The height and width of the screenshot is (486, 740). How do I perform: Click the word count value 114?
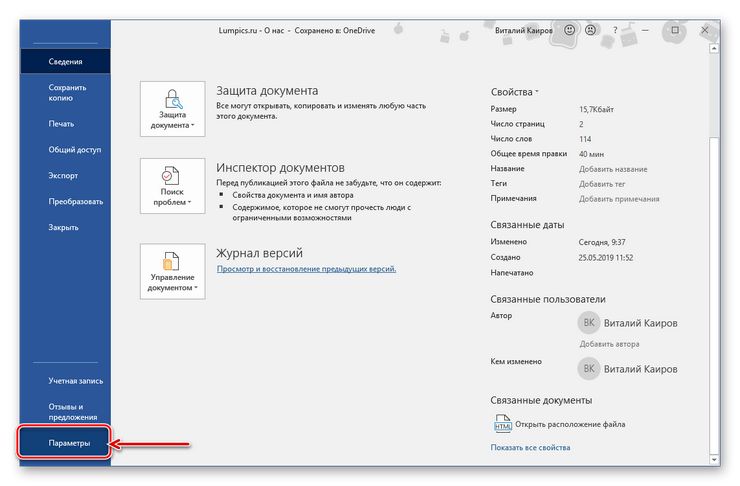[x=585, y=139]
